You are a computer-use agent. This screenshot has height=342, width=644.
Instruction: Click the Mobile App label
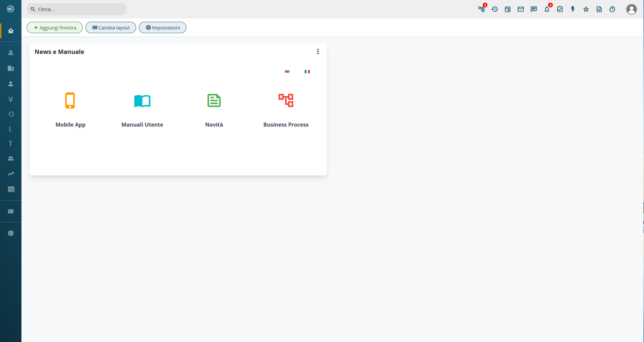[71, 125]
